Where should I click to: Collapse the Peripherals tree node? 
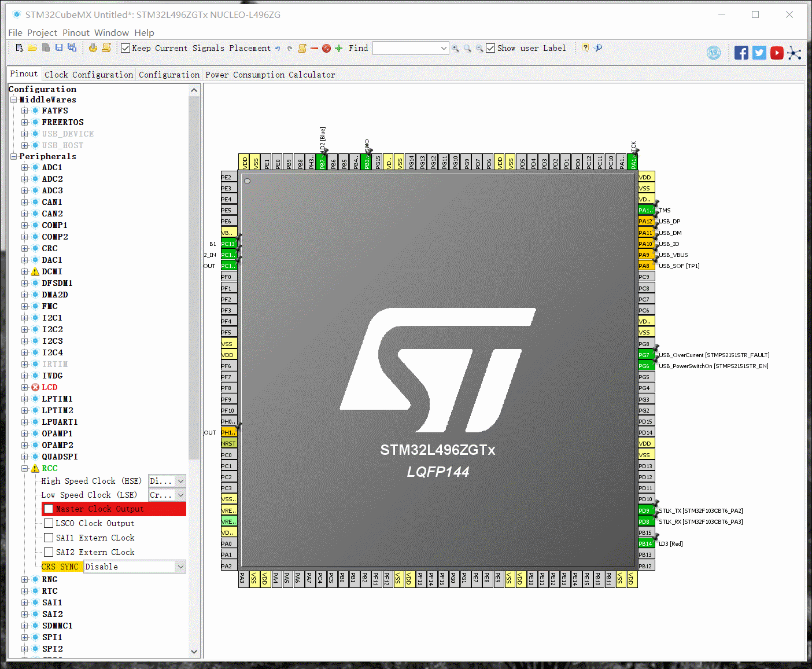pos(13,156)
